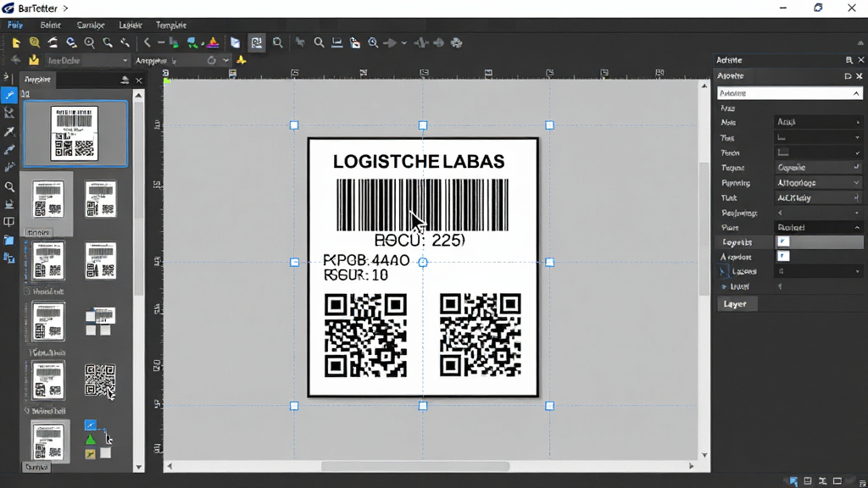Click the refresh circle icon in second toolbar row
The width and height of the screenshot is (868, 488).
pyautogui.click(x=211, y=60)
